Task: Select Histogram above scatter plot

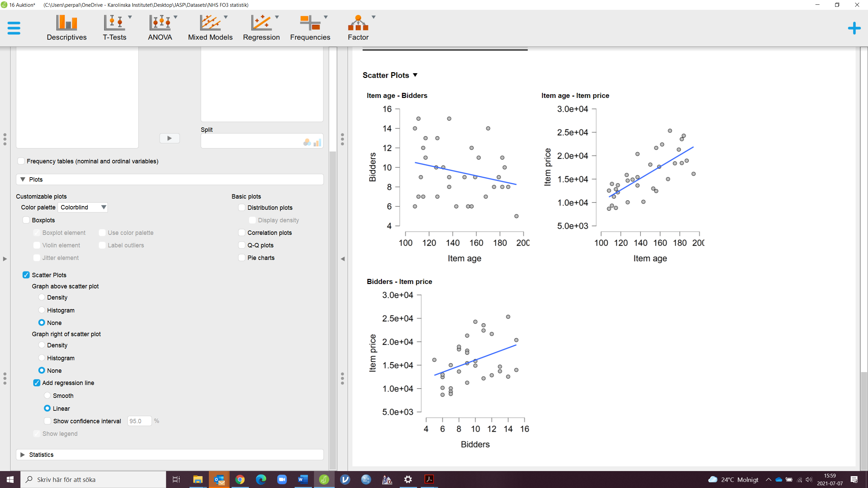Action: point(42,310)
